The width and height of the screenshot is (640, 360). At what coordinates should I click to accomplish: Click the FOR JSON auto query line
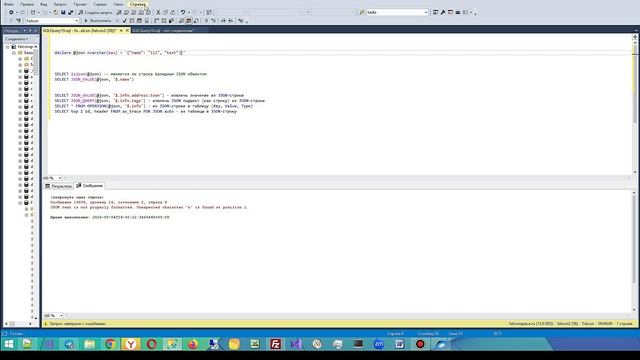coord(146,111)
